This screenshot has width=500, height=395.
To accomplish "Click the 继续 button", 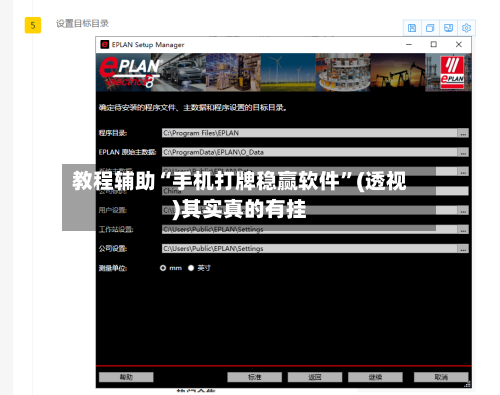I will point(375,377).
